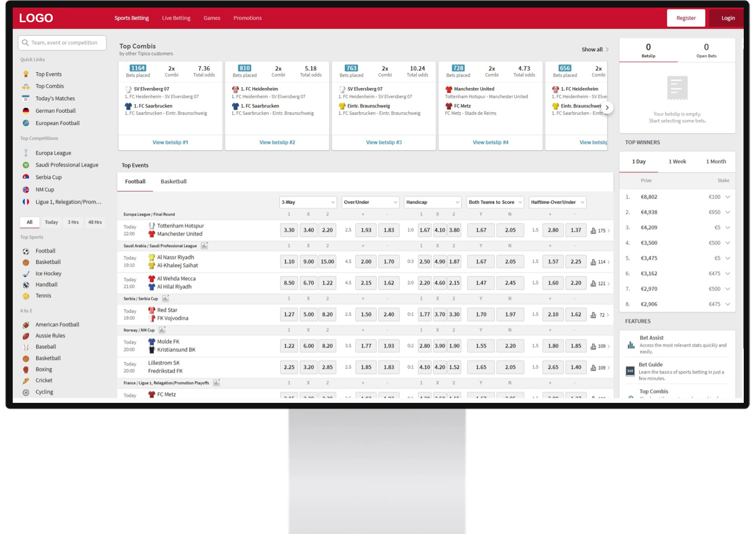Click the Bet Assist bar chart icon

(x=631, y=345)
